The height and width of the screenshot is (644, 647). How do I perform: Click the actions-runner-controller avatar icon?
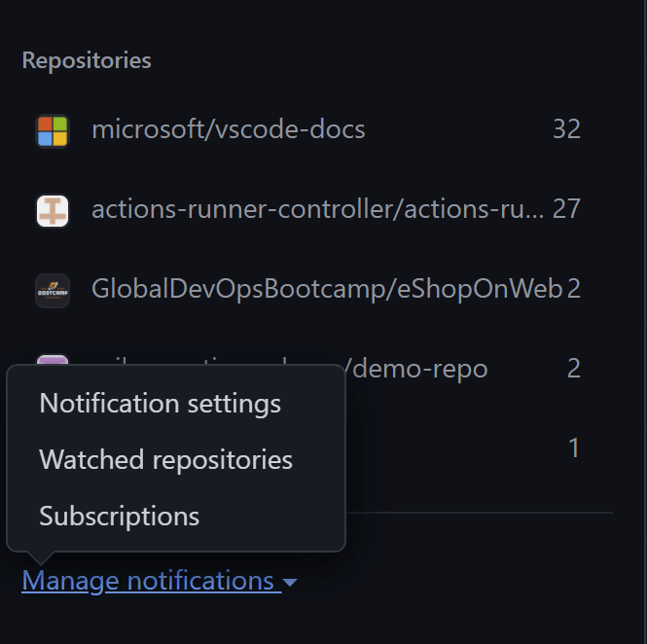(53, 211)
